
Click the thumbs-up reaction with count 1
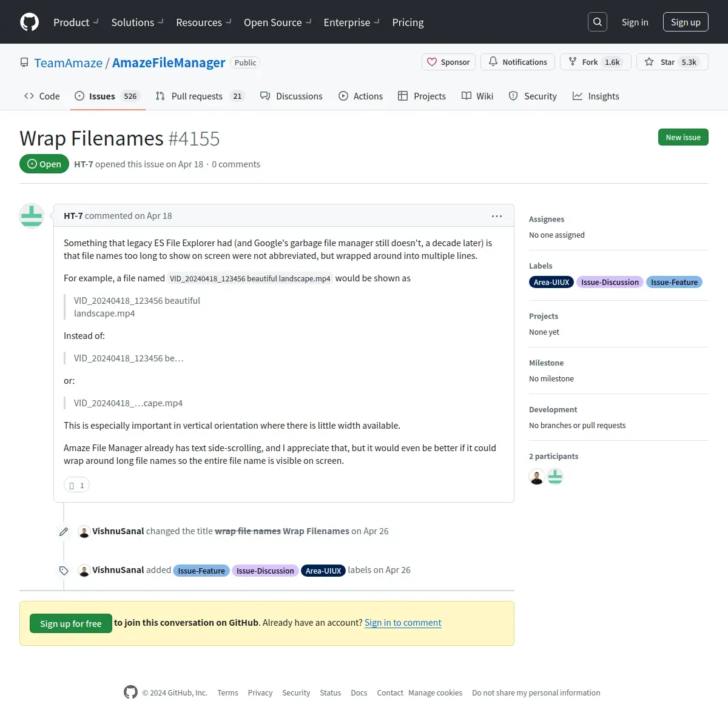pos(76,485)
